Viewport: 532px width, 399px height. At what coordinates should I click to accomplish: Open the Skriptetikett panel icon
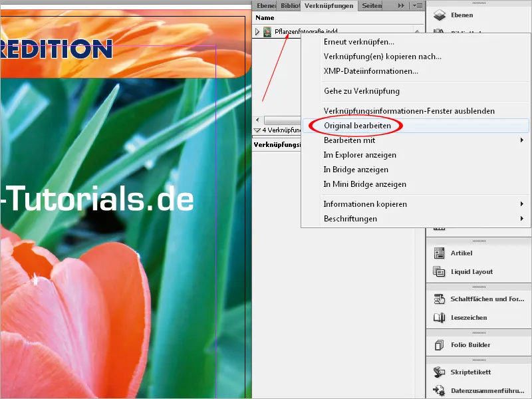pyautogui.click(x=440, y=372)
